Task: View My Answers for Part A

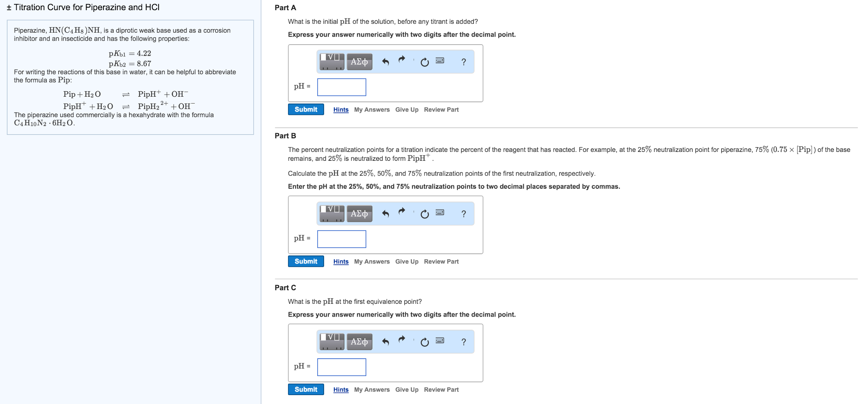Action: pos(372,109)
